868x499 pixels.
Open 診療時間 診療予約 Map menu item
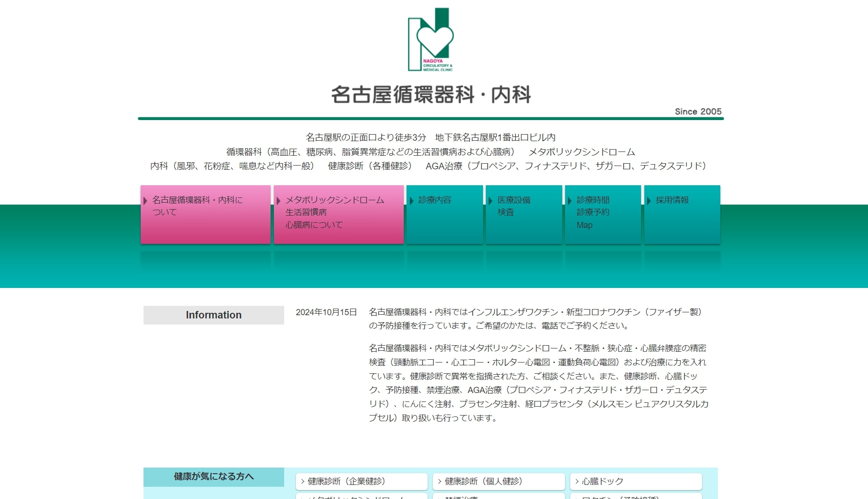pos(603,214)
